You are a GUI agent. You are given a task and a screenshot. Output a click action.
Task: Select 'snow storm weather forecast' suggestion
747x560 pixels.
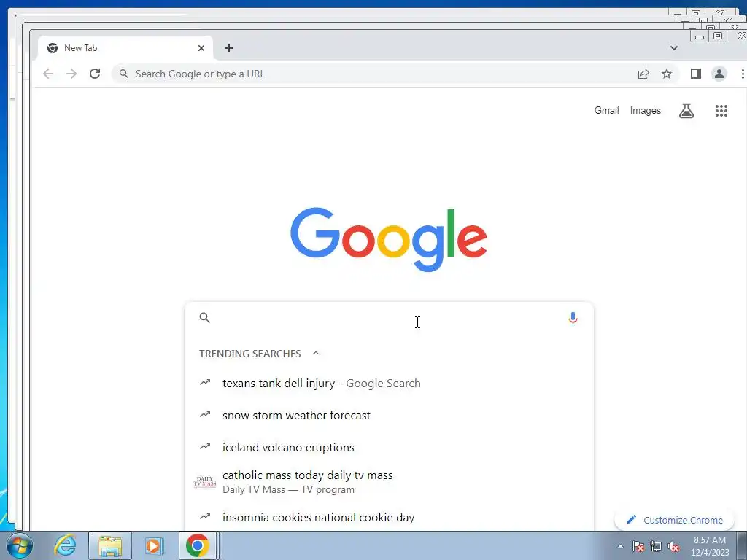click(390, 415)
